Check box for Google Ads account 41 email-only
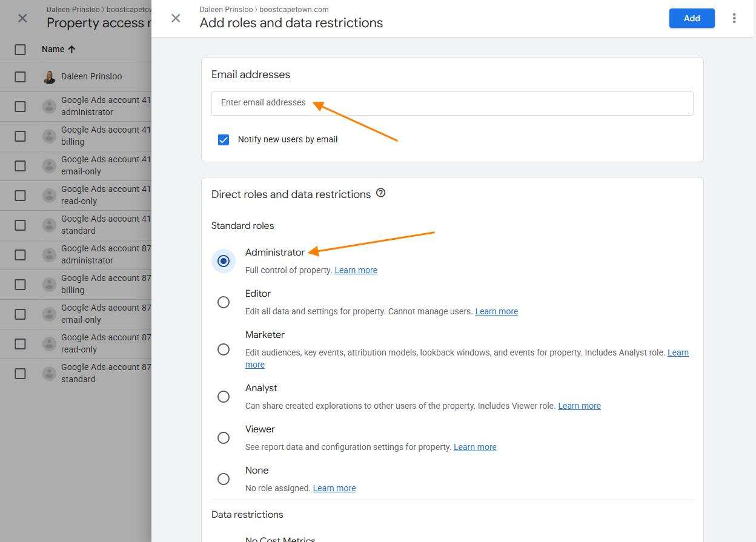756x542 pixels. pyautogui.click(x=20, y=166)
